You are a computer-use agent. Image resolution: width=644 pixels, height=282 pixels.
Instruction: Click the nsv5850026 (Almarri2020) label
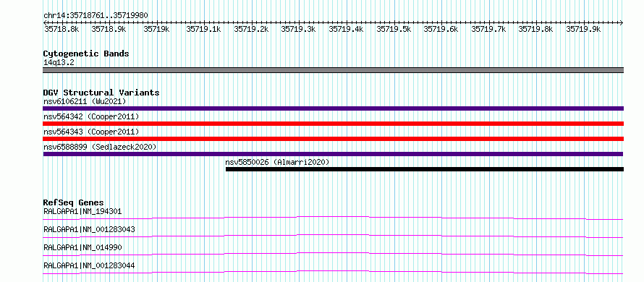click(277, 162)
